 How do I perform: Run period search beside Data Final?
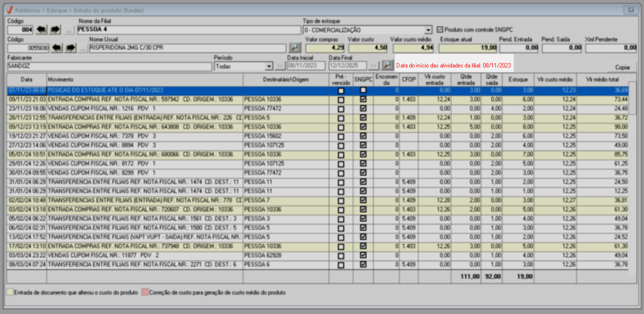pos(387,65)
